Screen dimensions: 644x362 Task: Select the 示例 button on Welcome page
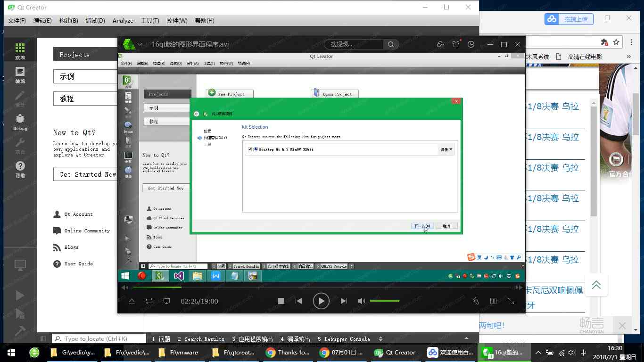coord(85,76)
